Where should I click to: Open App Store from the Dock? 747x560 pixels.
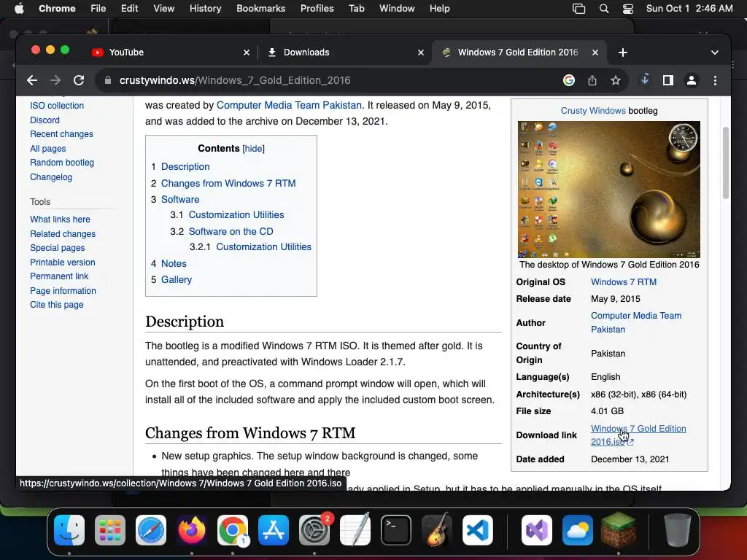(x=274, y=530)
